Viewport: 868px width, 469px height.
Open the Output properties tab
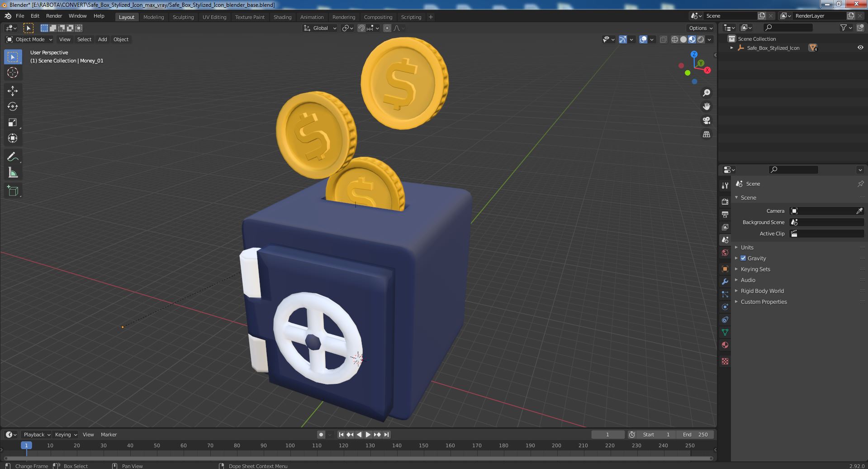[x=725, y=214]
